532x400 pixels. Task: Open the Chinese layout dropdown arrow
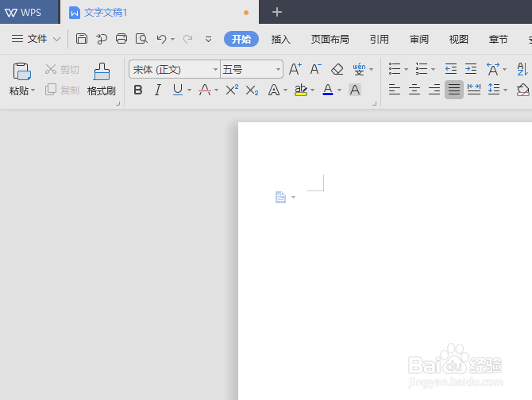coord(505,70)
